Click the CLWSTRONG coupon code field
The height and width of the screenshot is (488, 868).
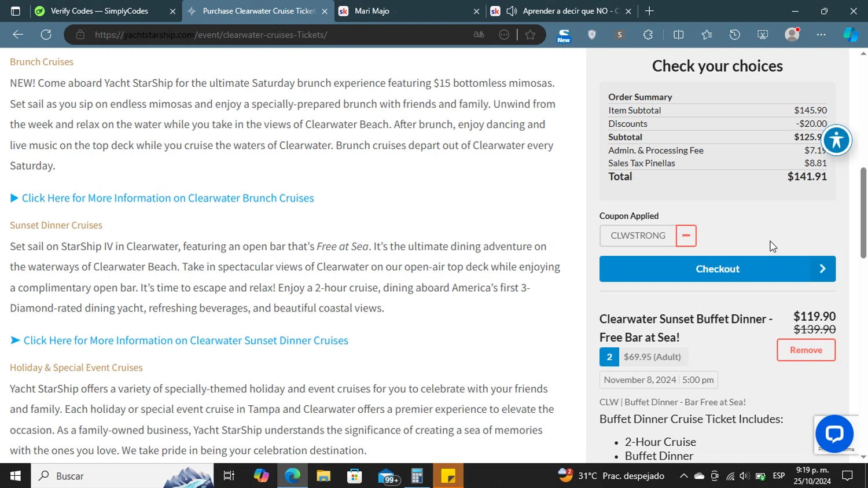pos(638,236)
